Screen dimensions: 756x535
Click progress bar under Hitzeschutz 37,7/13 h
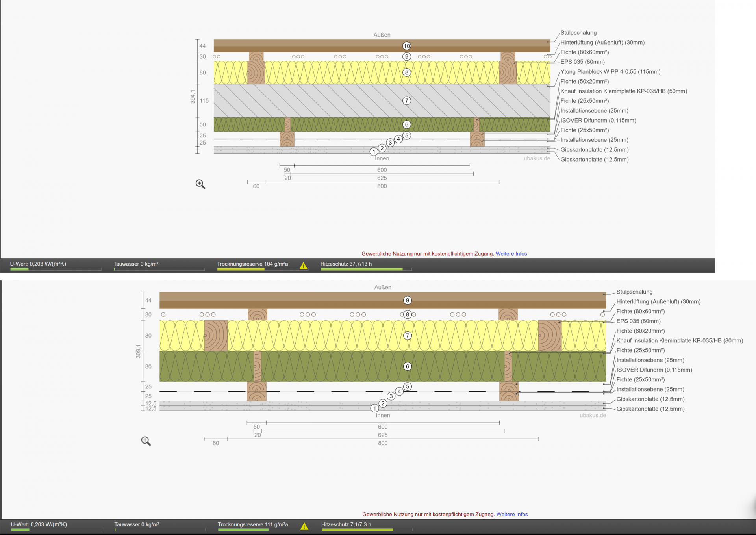[361, 269]
